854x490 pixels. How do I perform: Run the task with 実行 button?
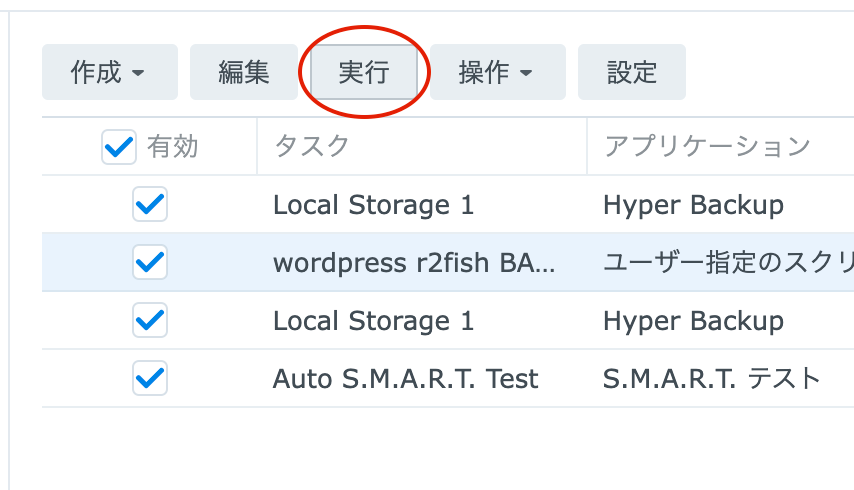pyautogui.click(x=364, y=72)
